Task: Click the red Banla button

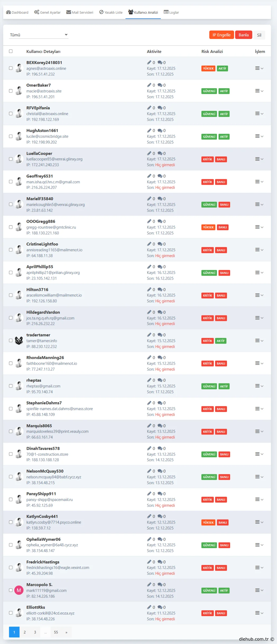Action: (x=244, y=35)
